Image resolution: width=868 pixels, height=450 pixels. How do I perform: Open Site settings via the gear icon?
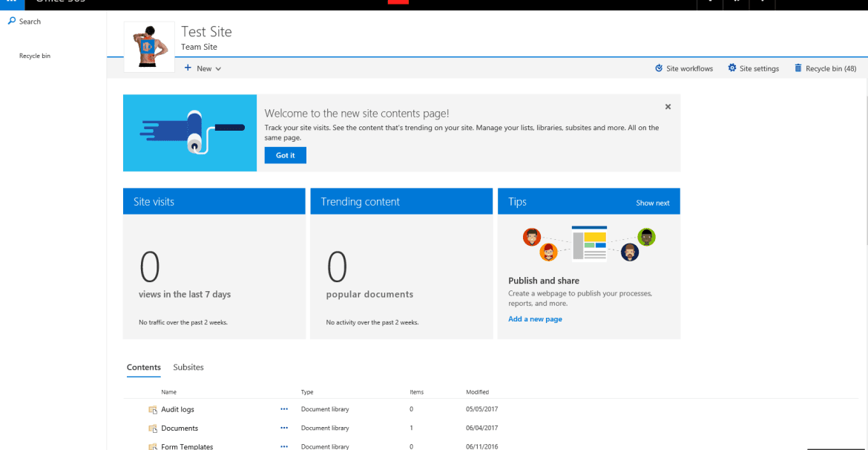point(754,68)
